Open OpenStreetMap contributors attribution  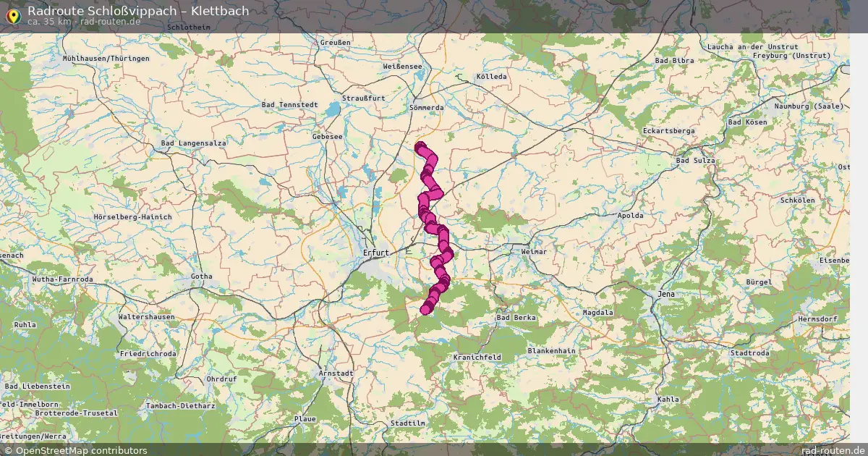click(75, 450)
